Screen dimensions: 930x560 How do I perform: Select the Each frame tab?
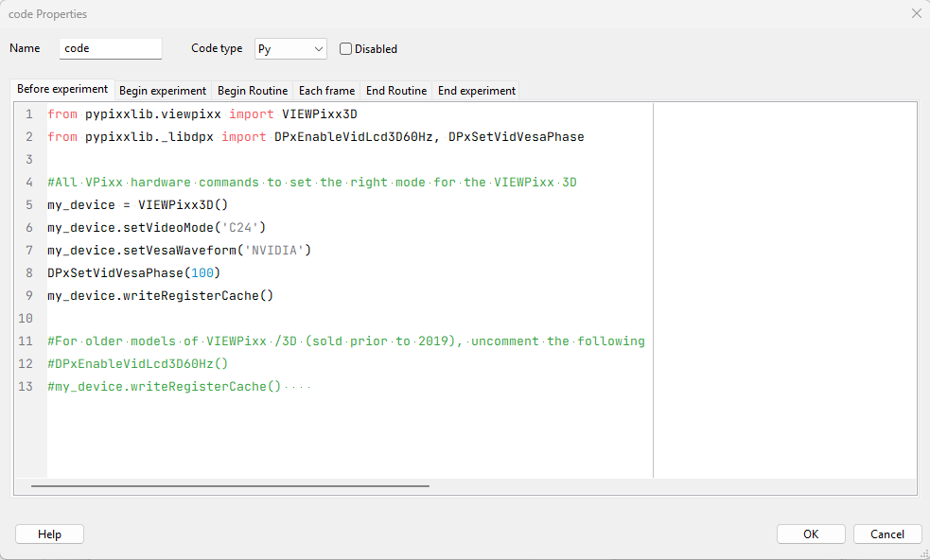coord(326,91)
